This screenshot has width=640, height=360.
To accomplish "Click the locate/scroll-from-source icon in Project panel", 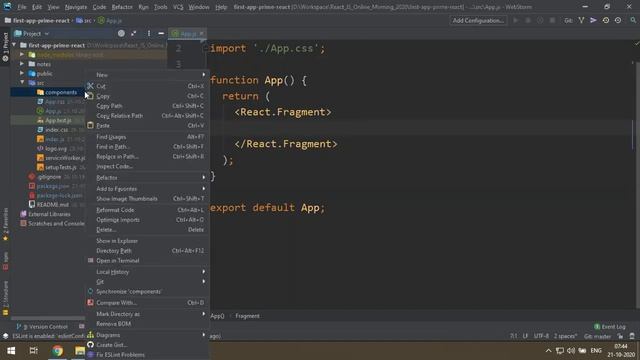I will [121, 33].
